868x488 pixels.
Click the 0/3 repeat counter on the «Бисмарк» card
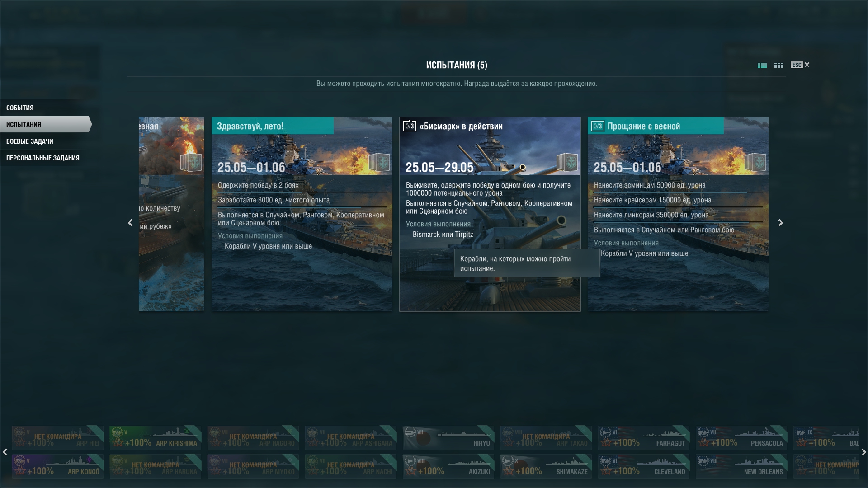point(410,126)
